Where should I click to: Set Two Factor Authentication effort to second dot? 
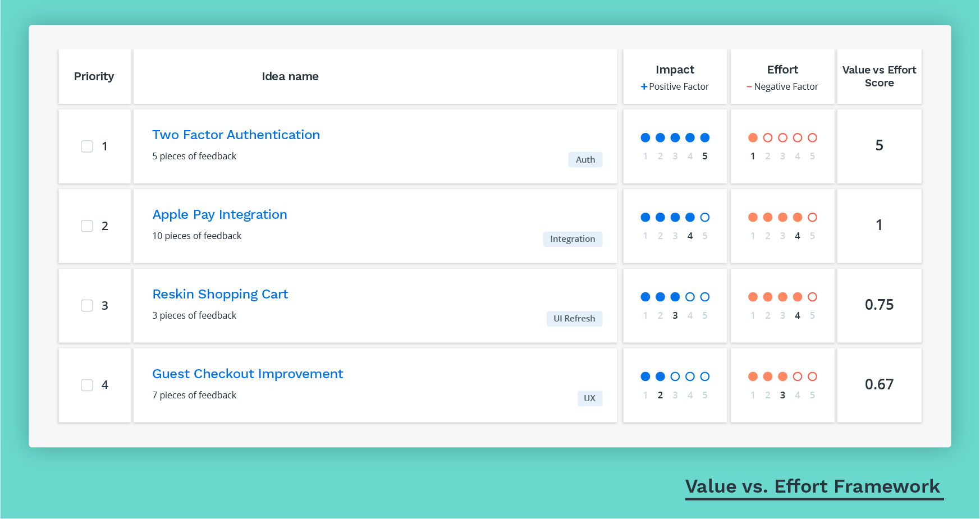[768, 137]
